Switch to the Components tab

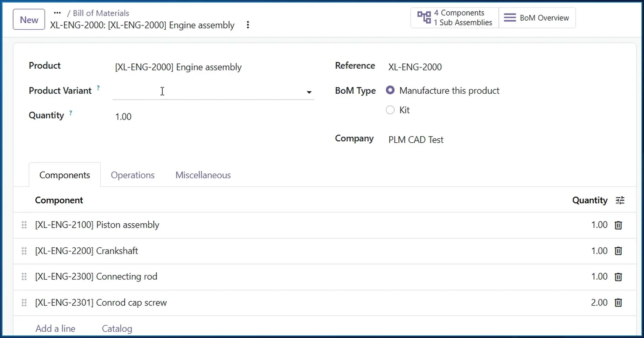pos(65,175)
